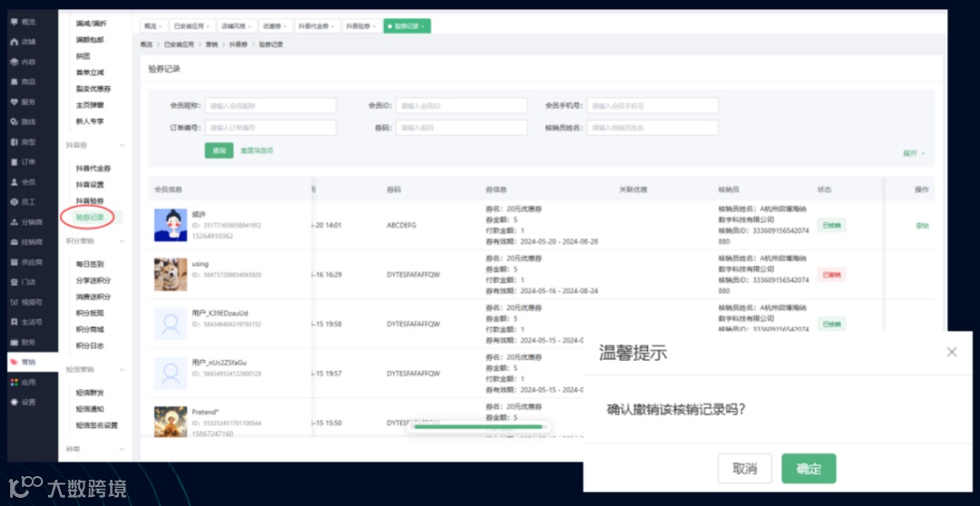Switch to the 抖音验券 tab

click(361, 26)
